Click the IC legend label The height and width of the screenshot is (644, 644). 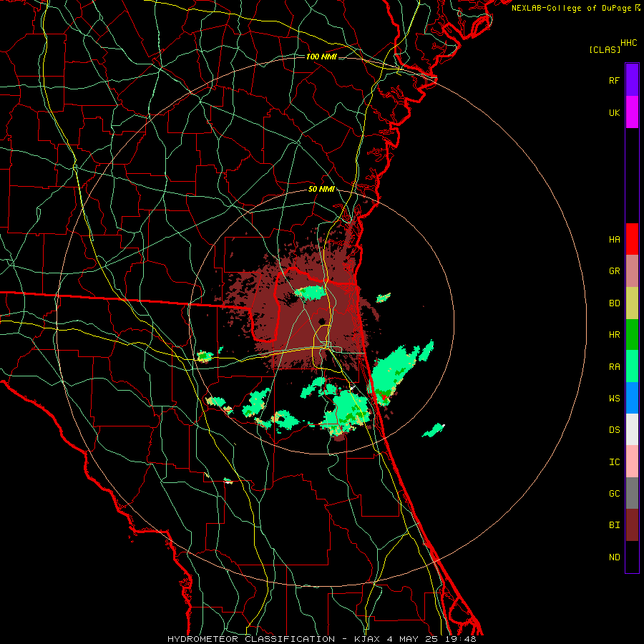tap(614, 462)
